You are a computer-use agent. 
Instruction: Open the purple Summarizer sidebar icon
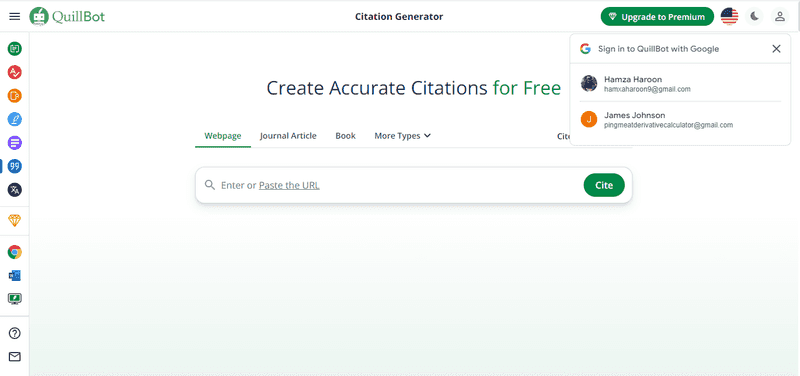[15, 143]
